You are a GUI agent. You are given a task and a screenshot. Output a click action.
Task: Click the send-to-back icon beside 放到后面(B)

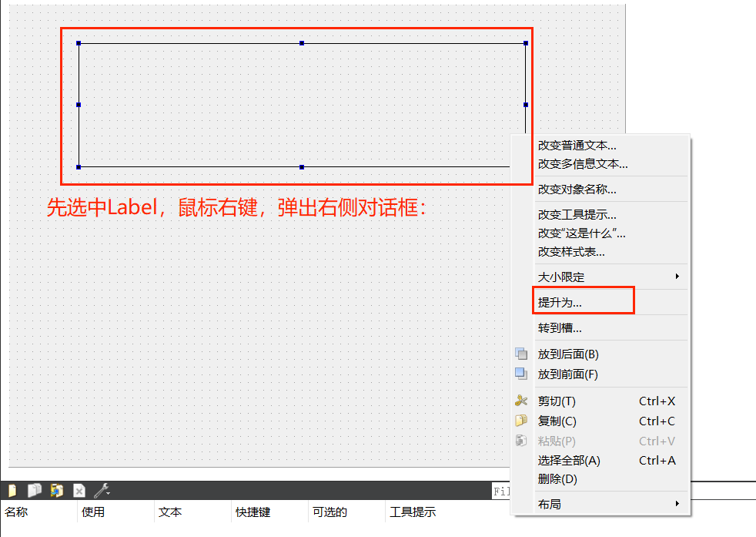click(x=521, y=354)
